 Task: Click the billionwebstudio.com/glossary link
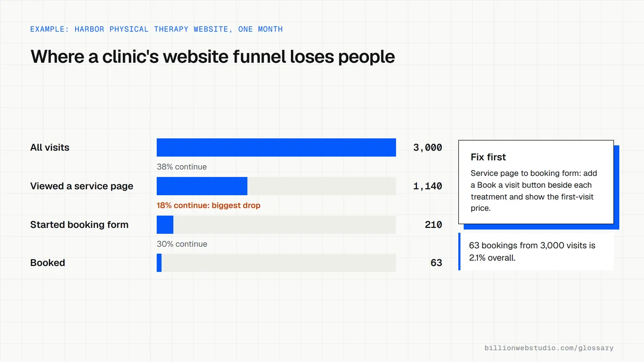tap(549, 348)
